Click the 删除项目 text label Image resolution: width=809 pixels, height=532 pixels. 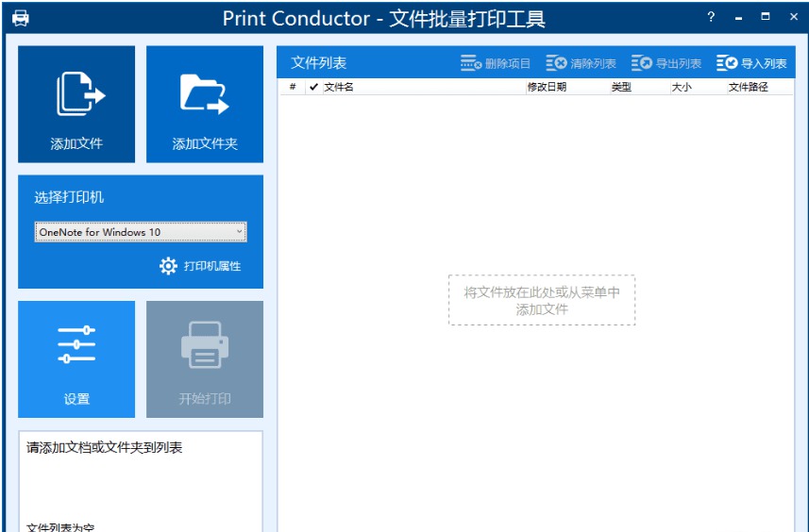[x=508, y=63]
